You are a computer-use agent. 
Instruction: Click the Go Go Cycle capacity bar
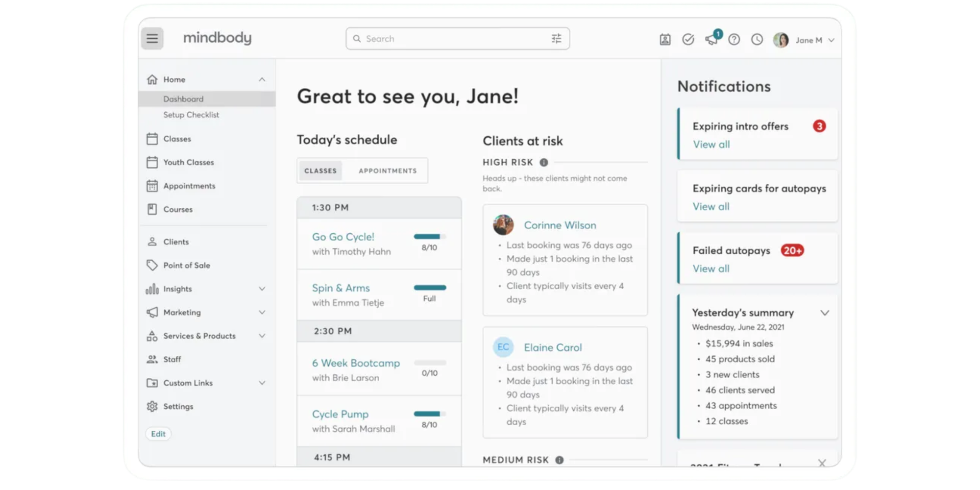click(x=430, y=236)
